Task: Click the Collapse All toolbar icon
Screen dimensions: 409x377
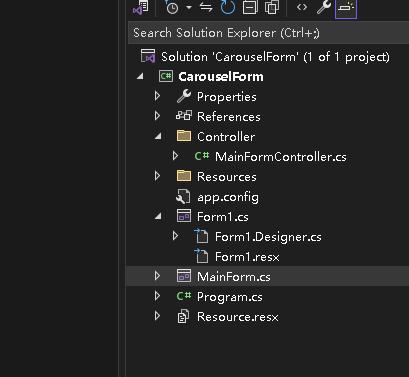Action: point(250,7)
